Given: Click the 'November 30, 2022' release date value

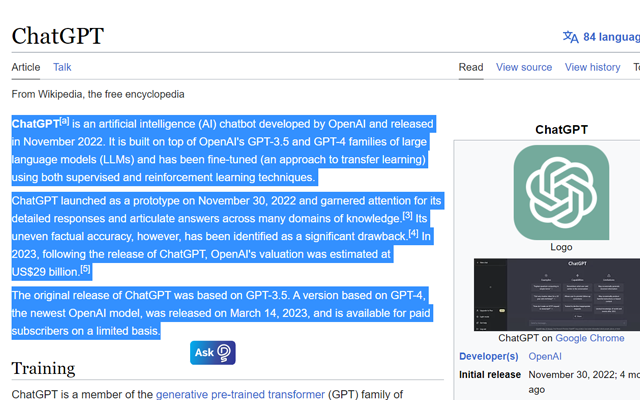Looking at the screenshot, I should pos(571,375).
